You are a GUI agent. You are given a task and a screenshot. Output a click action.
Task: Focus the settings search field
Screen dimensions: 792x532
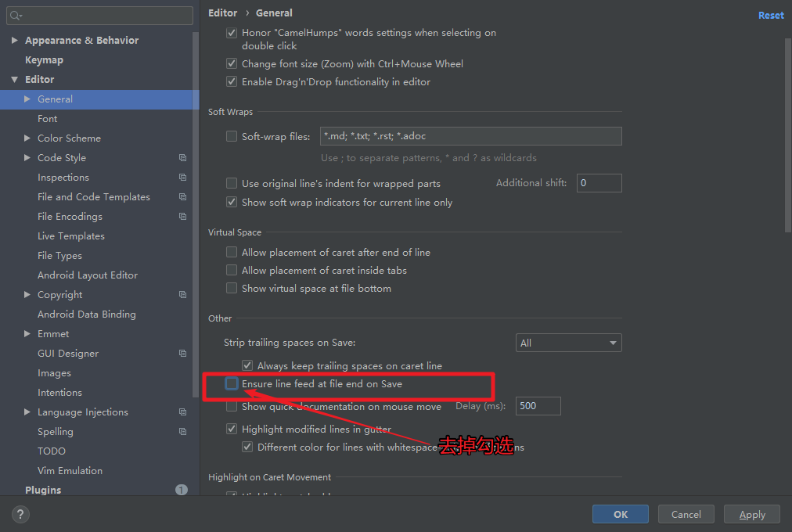click(99, 16)
